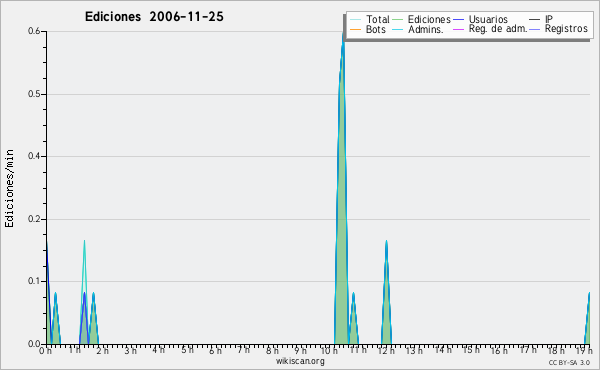Click the 15 h x-axis label
600x370 pixels.
point(471,350)
